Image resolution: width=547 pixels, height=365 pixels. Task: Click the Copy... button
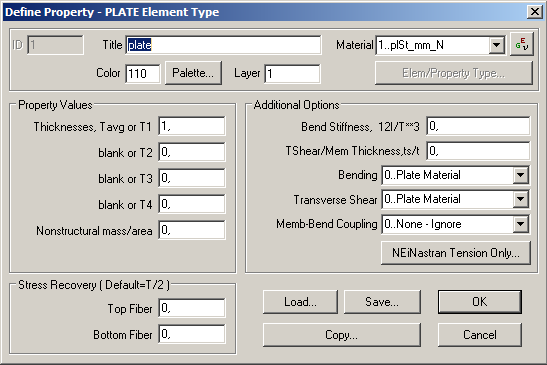point(342,335)
